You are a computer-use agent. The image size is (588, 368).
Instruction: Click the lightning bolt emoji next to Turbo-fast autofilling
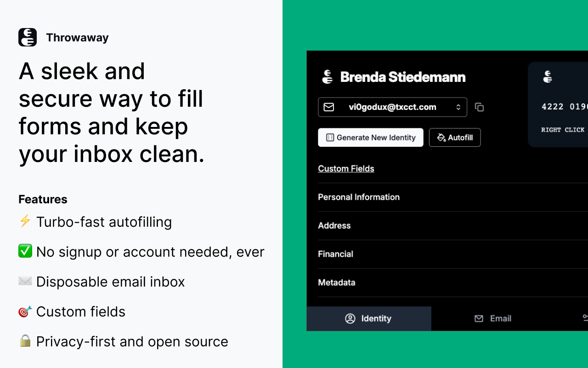click(25, 222)
